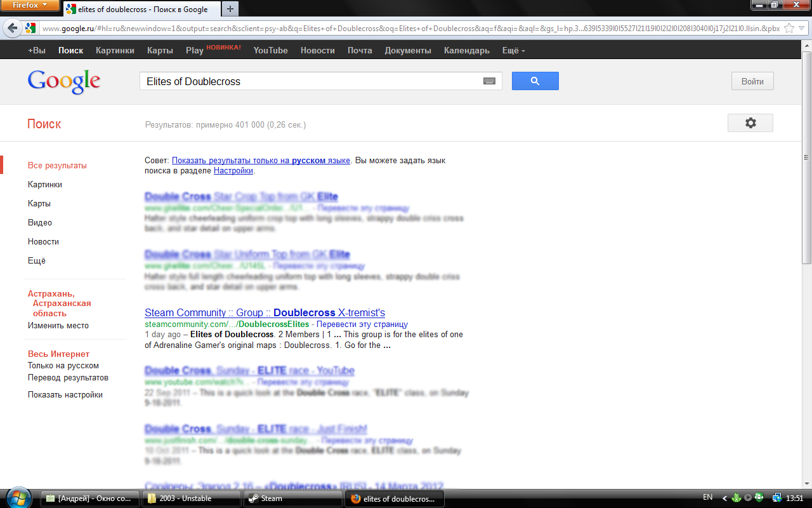Open the 2003 - Unstable taskbar folder
Screen dimensions: 812x508
(192, 498)
